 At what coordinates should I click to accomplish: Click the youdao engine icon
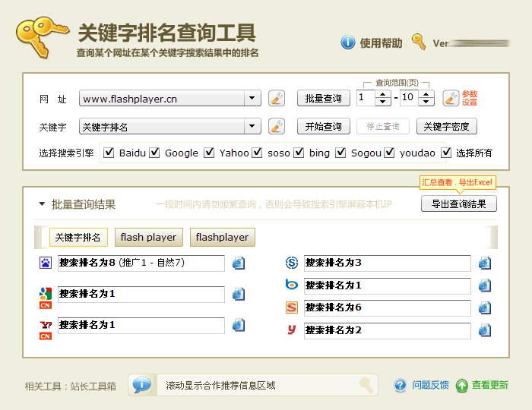tap(291, 330)
